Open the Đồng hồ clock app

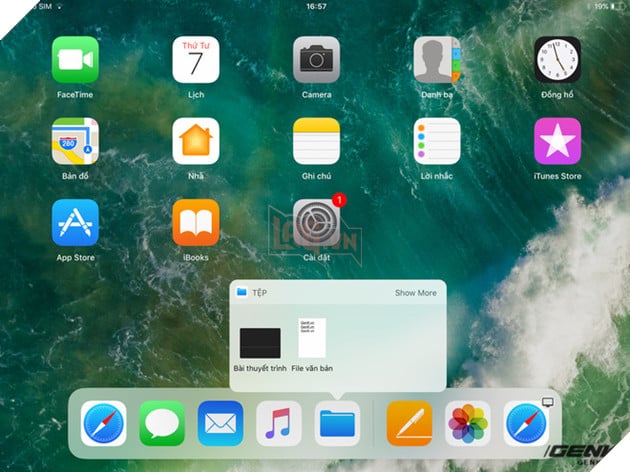click(557, 60)
